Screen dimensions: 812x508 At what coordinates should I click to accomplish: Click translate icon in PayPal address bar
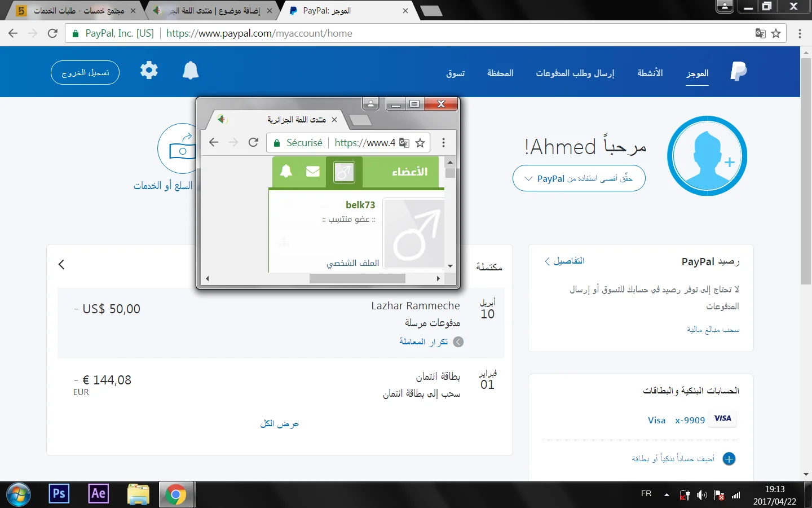(760, 33)
